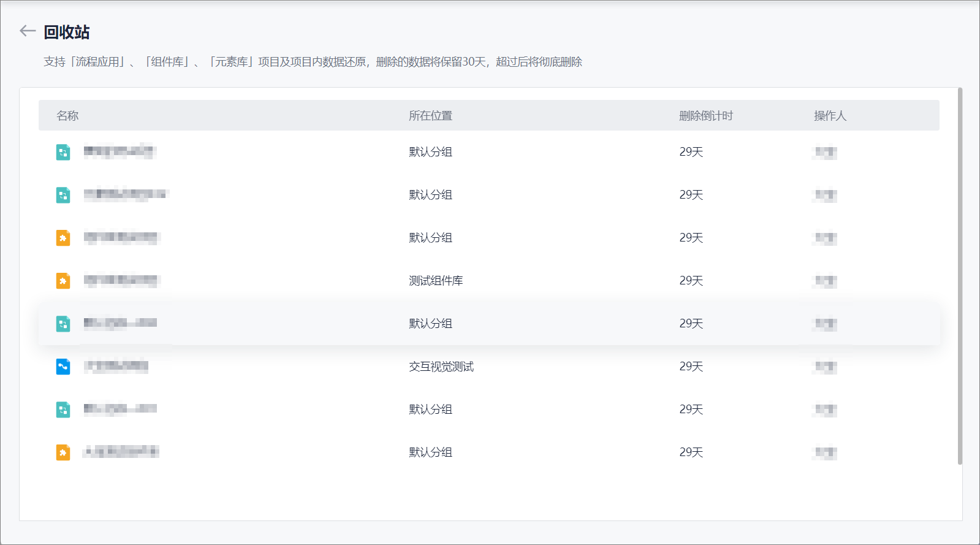Click the 名称 column header

tap(67, 116)
